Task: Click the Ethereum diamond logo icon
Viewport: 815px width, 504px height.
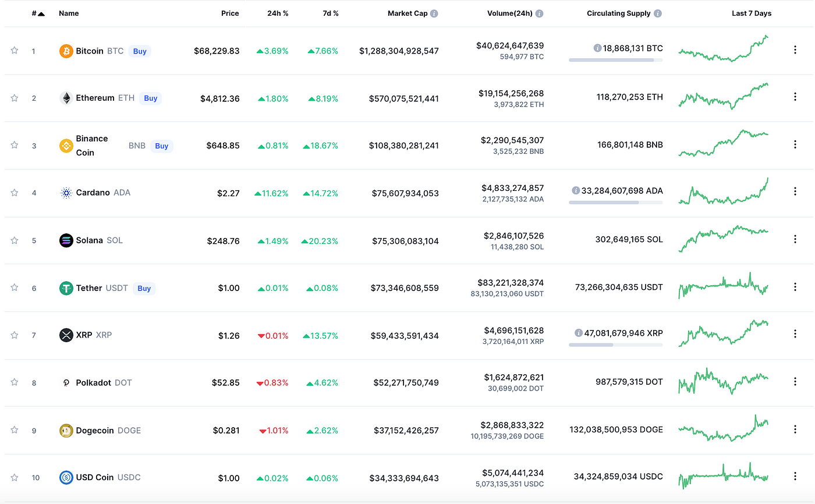Action: [x=66, y=98]
